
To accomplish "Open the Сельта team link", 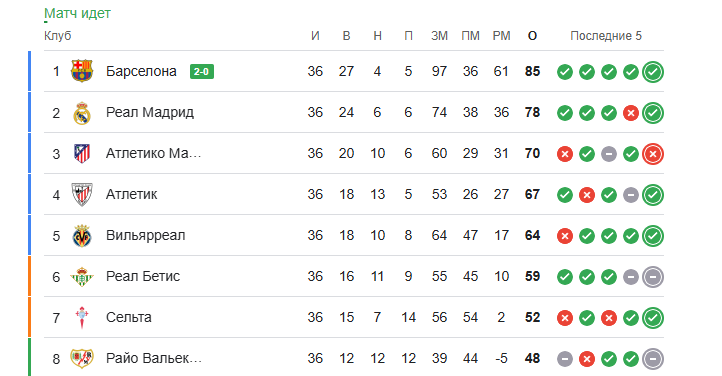I will (128, 317).
